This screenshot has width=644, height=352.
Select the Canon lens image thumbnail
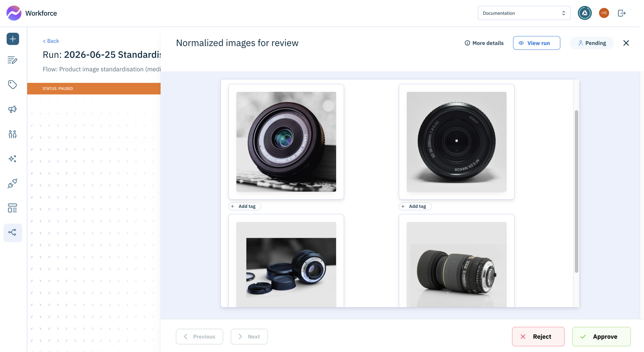pos(286,142)
